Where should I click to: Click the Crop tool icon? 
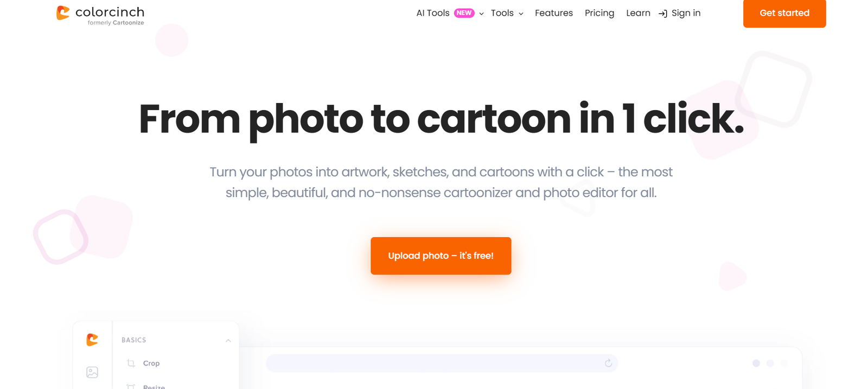click(x=131, y=364)
